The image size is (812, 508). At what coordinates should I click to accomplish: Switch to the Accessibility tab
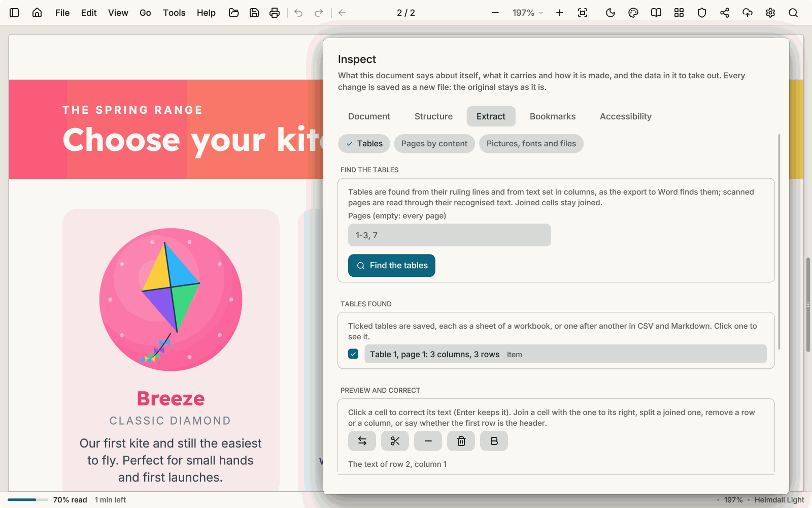626,116
